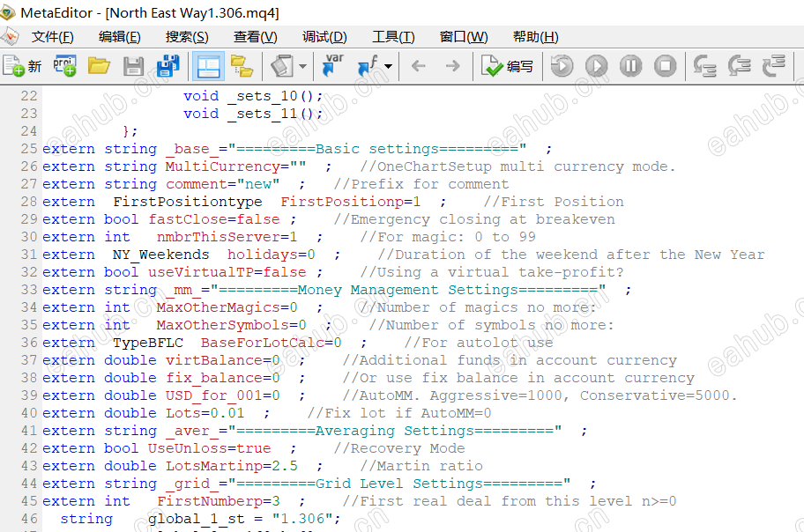Click on "fix_balance=0" text
Image resolution: width=804 pixels, height=532 pixels.
(222, 378)
